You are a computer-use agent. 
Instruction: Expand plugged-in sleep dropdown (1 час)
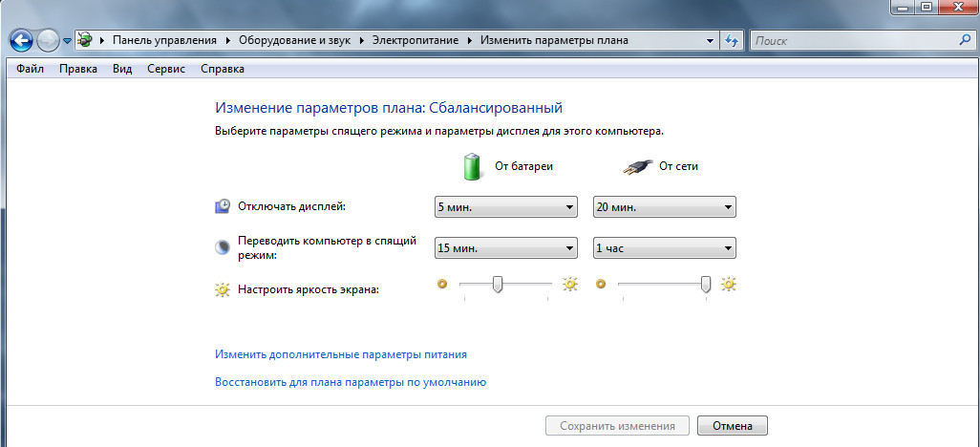pos(664,248)
